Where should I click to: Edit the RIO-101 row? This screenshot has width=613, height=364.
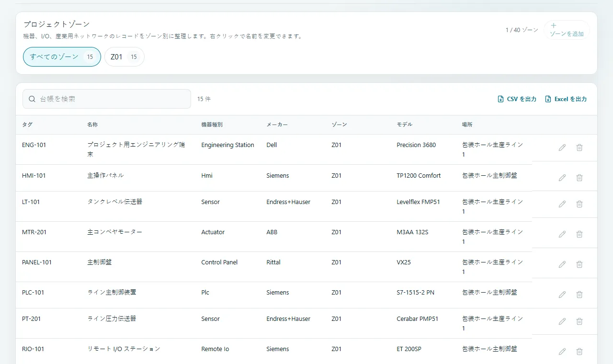pos(562,352)
